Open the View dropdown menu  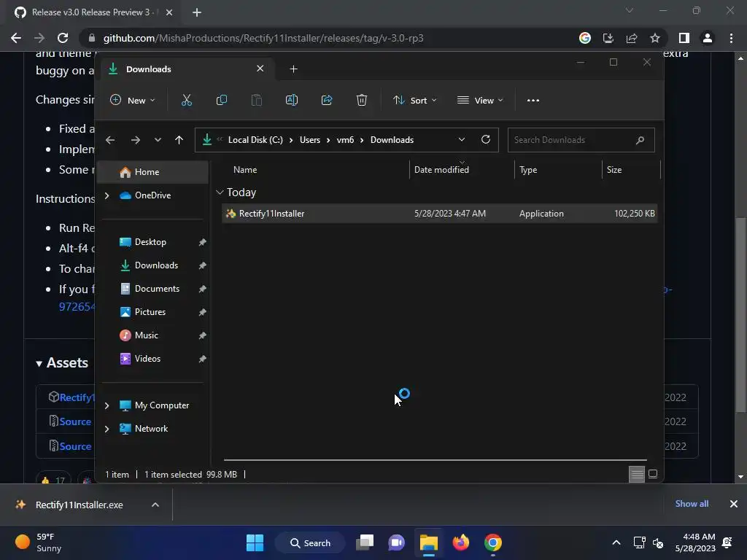pos(480,100)
